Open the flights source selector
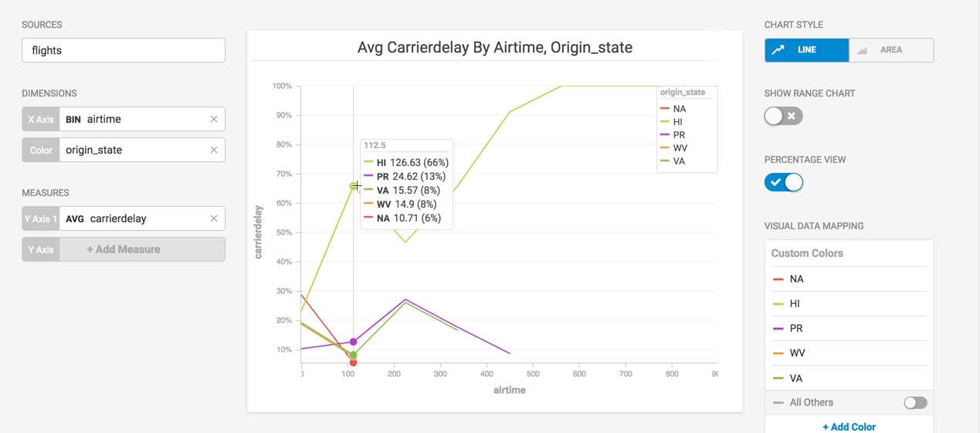980x433 pixels. click(124, 50)
